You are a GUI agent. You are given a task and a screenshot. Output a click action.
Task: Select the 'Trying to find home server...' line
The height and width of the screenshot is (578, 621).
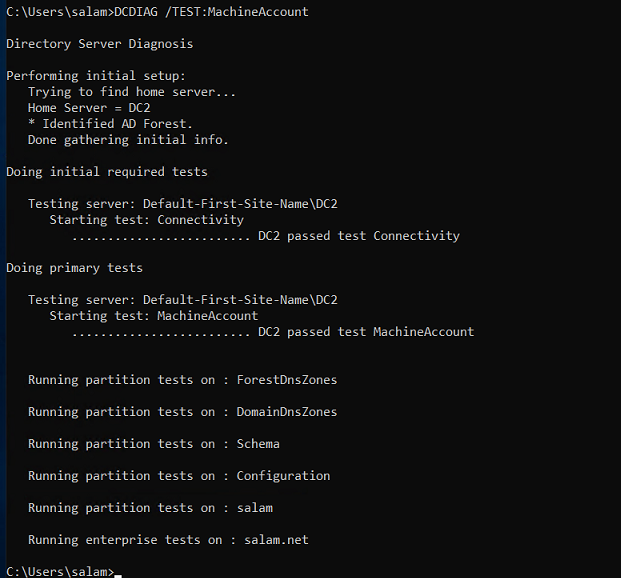point(132,92)
